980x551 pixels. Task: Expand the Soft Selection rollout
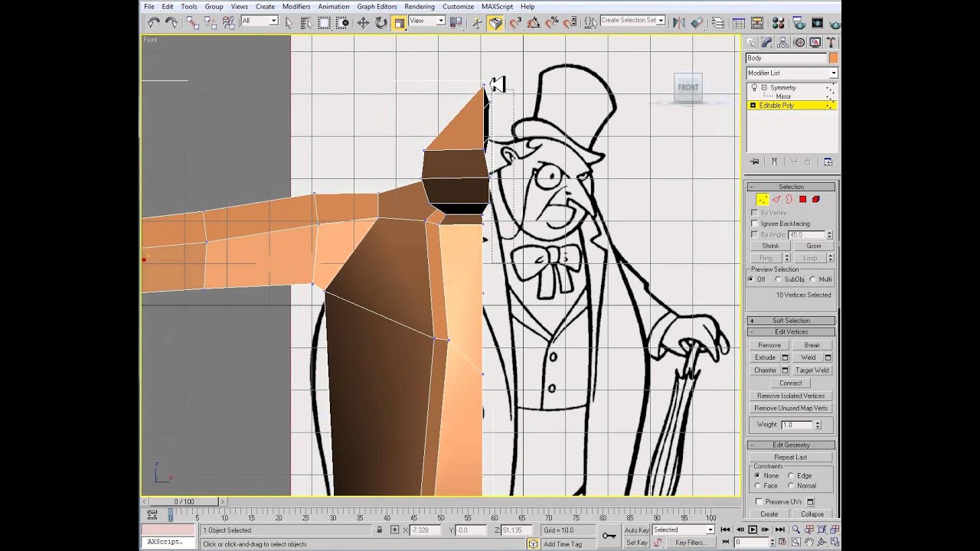coord(791,321)
